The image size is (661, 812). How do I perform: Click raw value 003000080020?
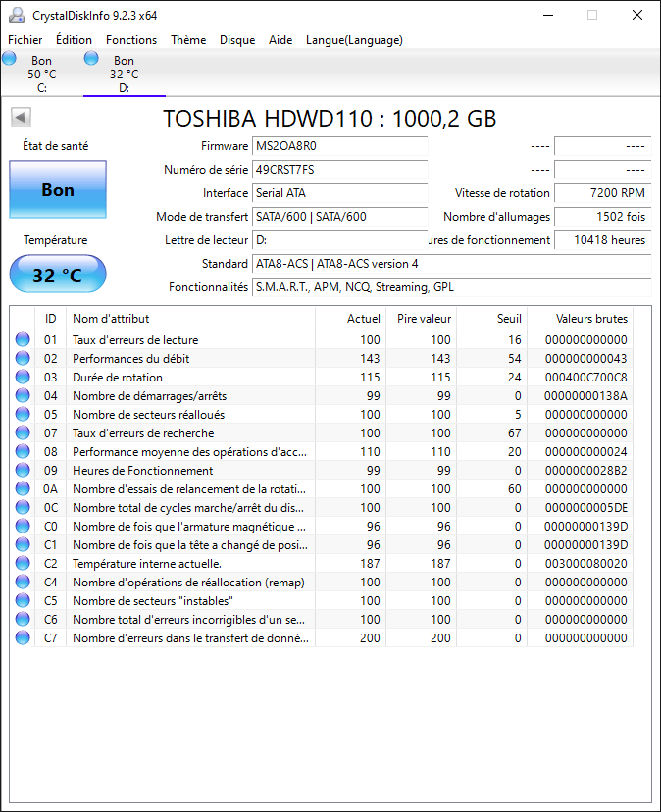click(x=585, y=564)
